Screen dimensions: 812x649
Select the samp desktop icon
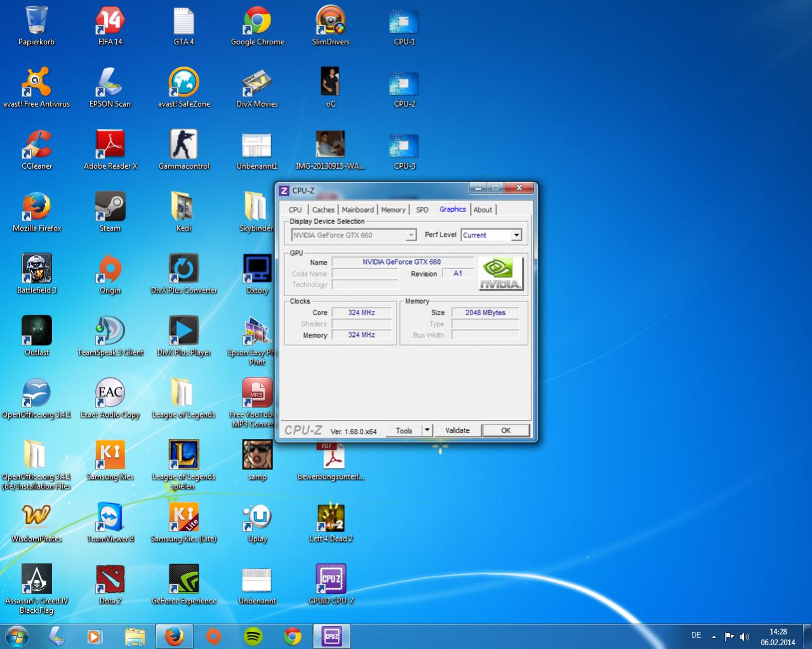(x=257, y=461)
